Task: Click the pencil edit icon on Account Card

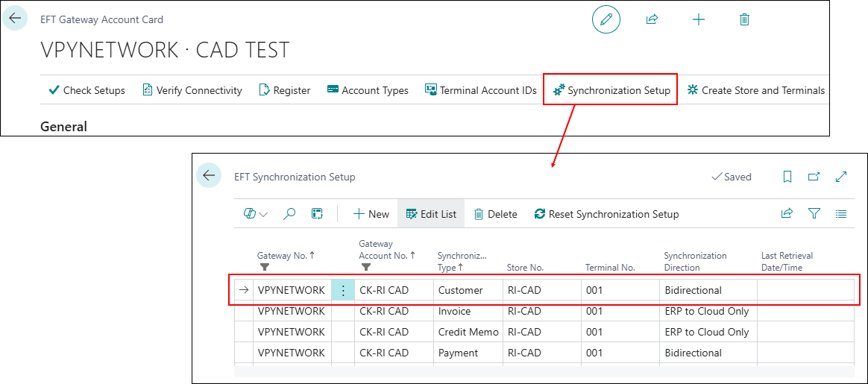Action: [x=606, y=19]
